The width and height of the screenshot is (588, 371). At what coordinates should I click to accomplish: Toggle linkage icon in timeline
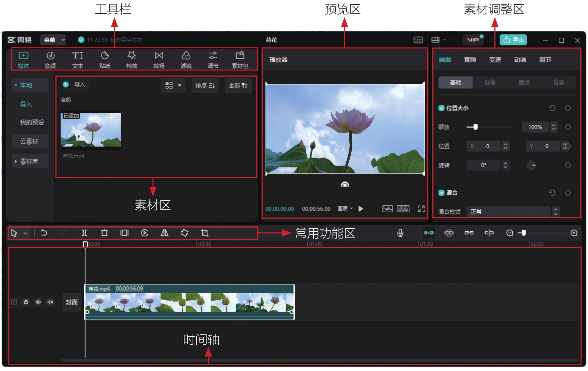pos(469,233)
